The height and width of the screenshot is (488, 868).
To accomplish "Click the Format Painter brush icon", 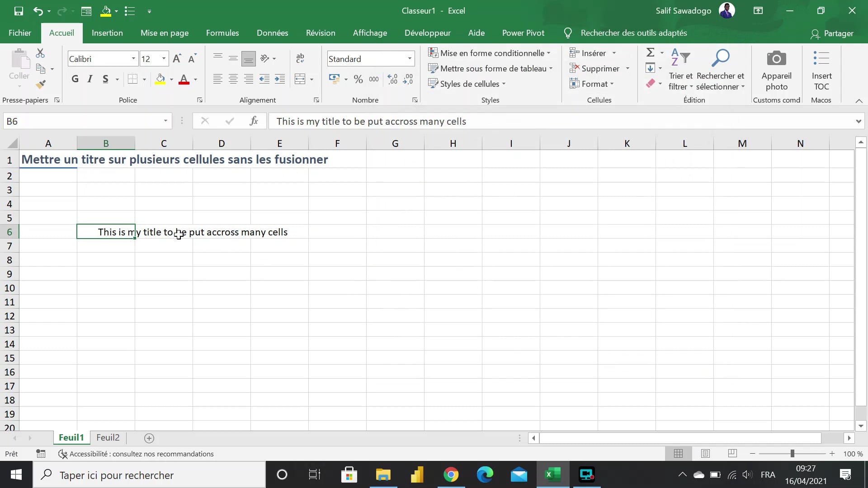I will [41, 84].
